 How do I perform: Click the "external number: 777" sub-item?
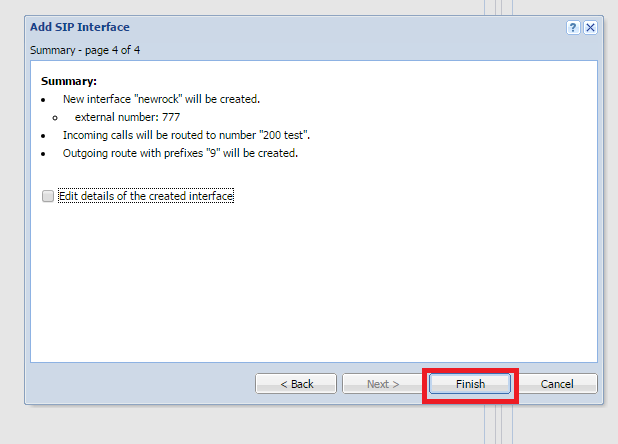127,117
